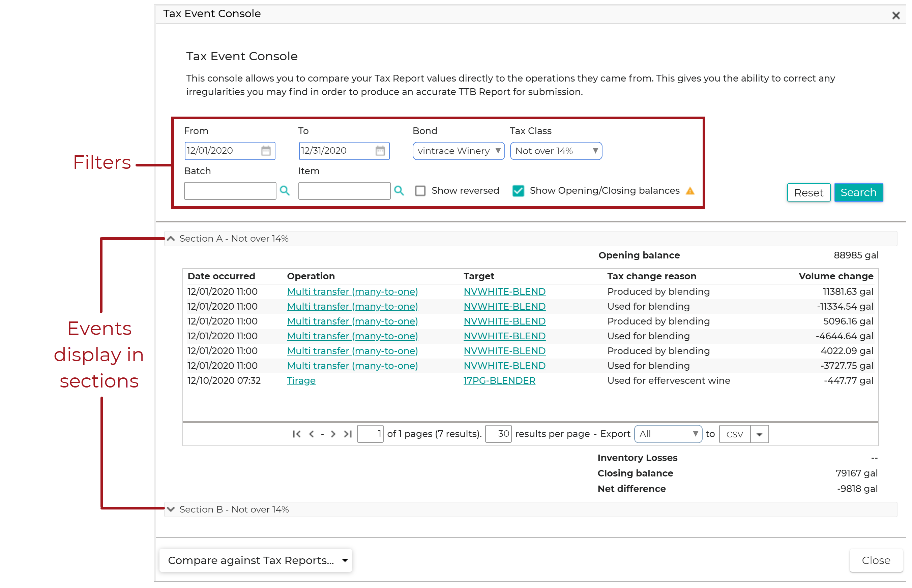The height and width of the screenshot is (588, 912).
Task: Open Multi transfer link for 5096.16 gal row
Action: click(352, 321)
